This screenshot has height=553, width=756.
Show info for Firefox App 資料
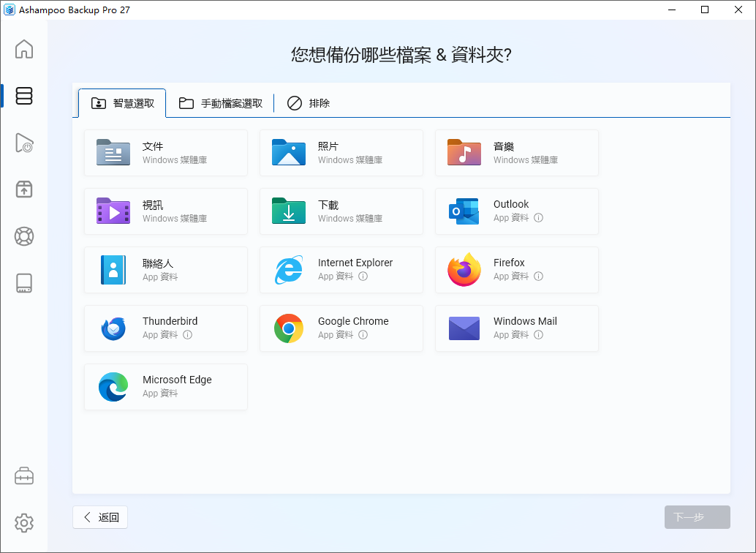coord(539,276)
